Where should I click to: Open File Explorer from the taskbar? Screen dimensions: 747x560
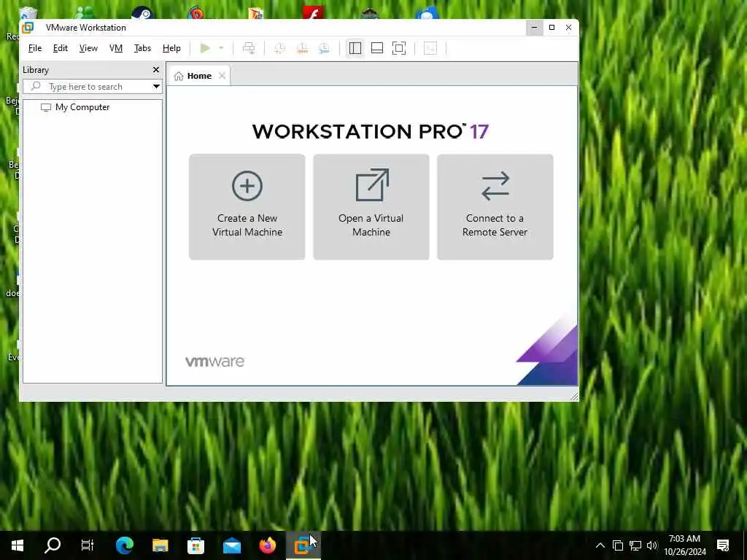pyautogui.click(x=160, y=545)
